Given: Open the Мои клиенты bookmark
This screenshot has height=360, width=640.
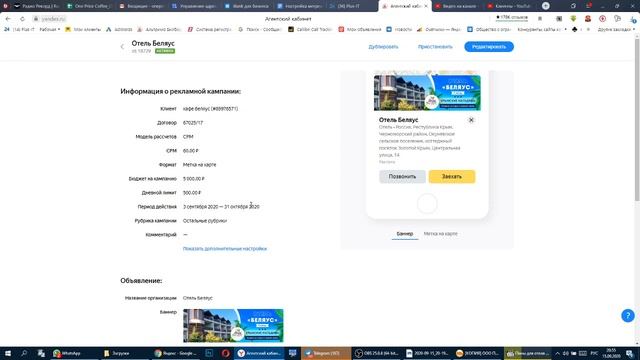Looking at the screenshot, I should point(83,29).
